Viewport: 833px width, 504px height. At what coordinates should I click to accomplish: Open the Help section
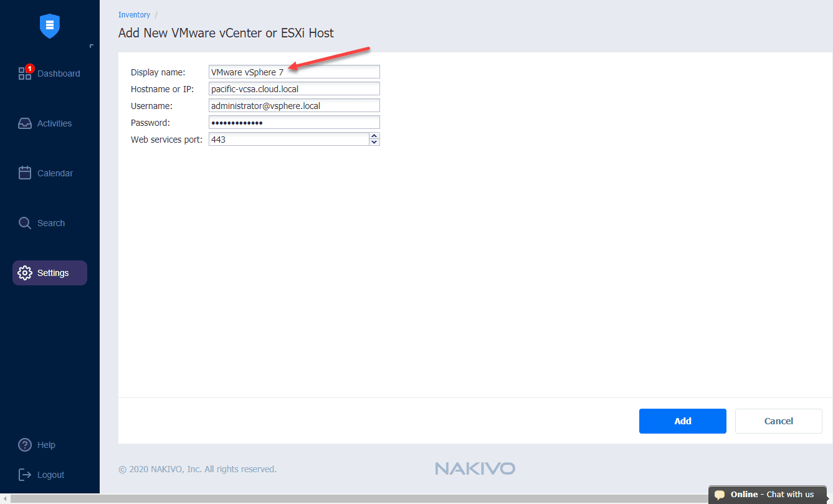click(45, 444)
